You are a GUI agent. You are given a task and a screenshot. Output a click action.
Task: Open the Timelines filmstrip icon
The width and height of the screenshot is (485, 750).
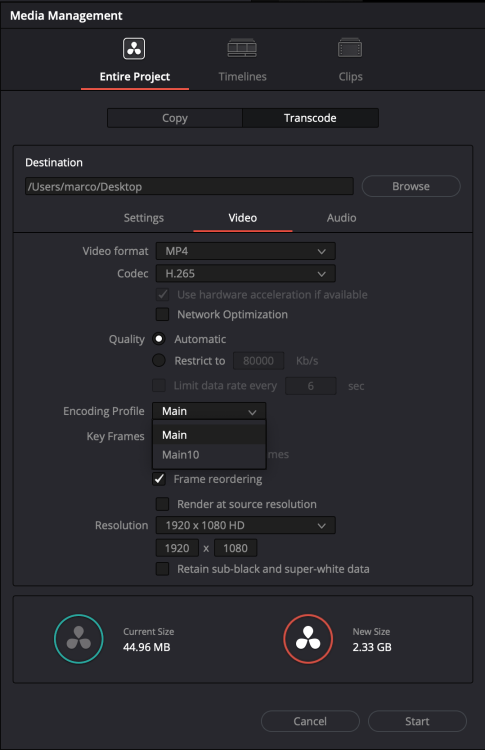tap(242, 48)
